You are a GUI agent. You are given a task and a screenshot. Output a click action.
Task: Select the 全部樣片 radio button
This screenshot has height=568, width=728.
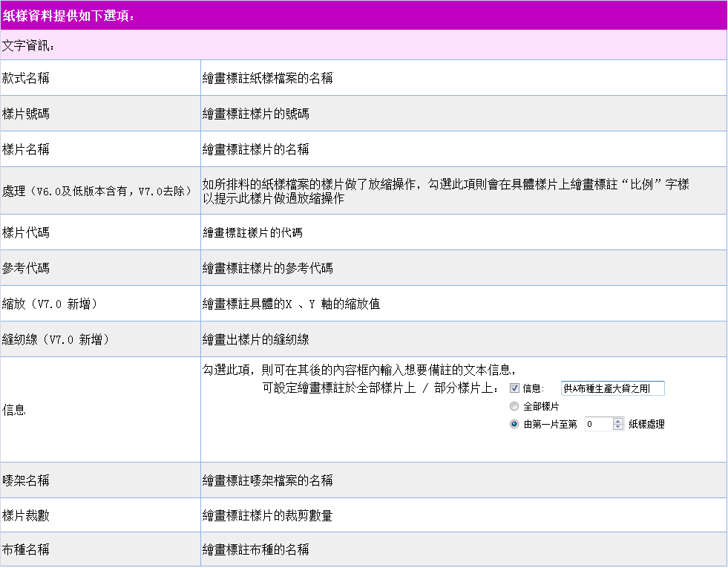click(x=514, y=407)
